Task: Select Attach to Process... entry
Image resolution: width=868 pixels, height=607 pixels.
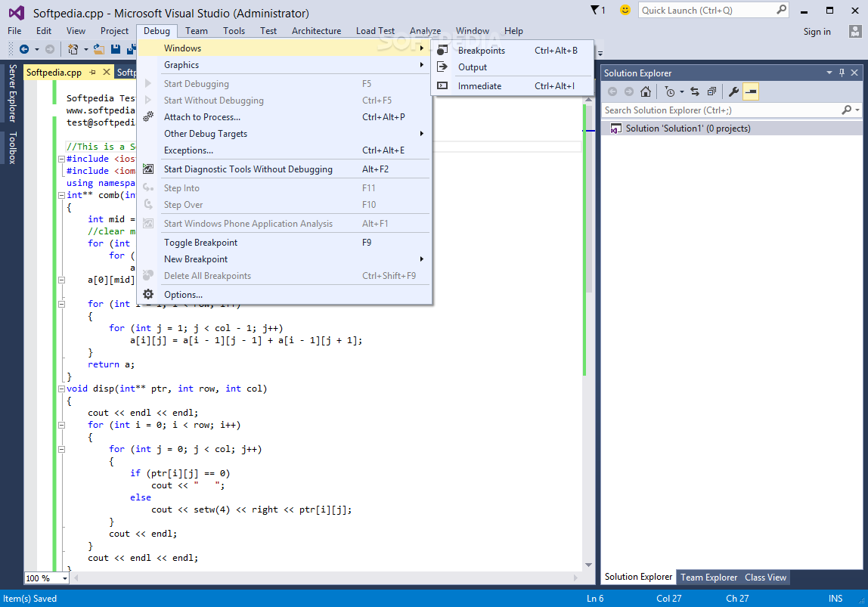Action: click(284, 116)
